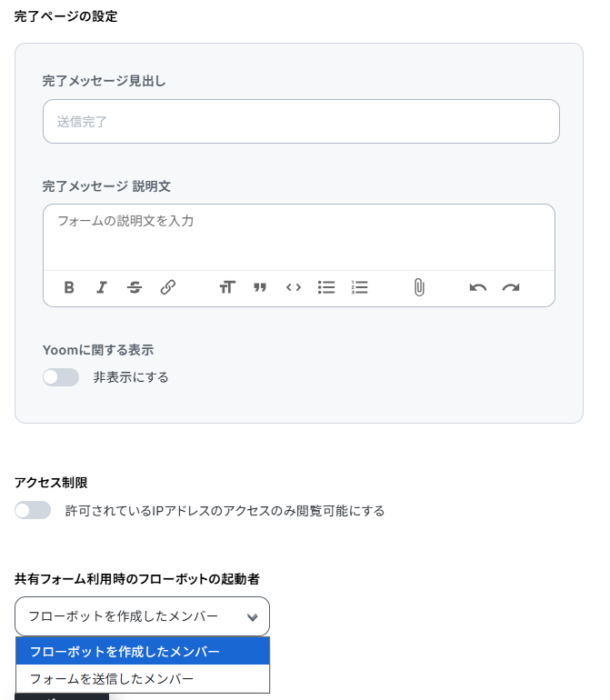Viewport: 610px width, 700px height.
Task: Apply strikethrough formatting to text
Action: coord(135,287)
